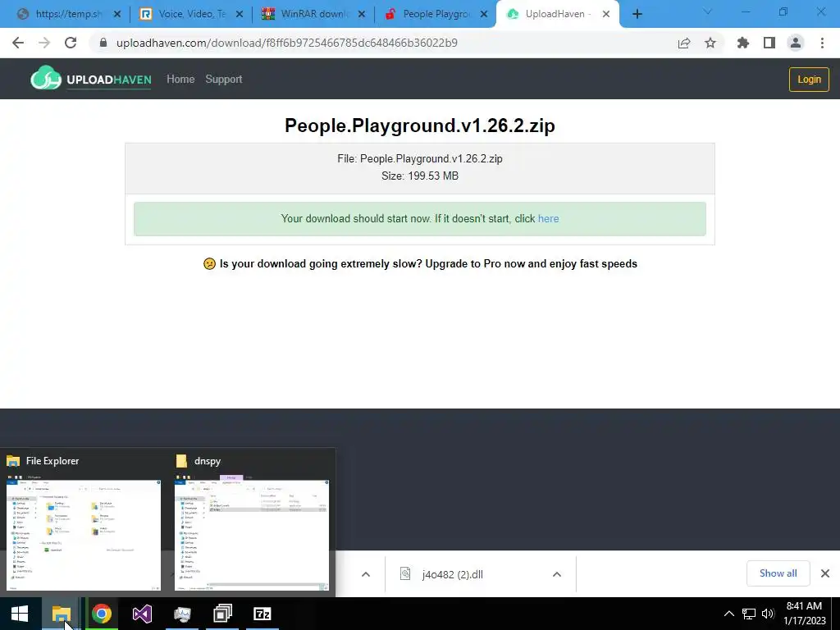Open 7-Zip from the taskbar

coord(262,614)
